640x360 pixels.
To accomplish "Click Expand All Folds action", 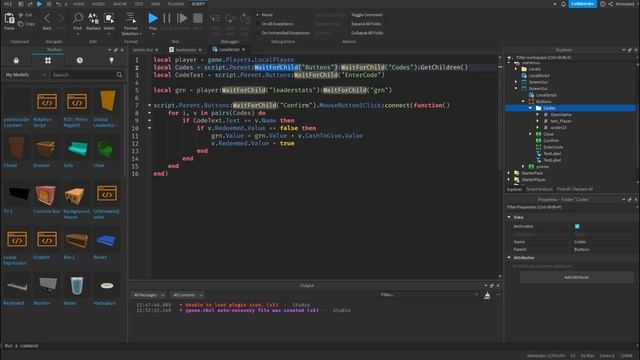I will click(366, 24).
